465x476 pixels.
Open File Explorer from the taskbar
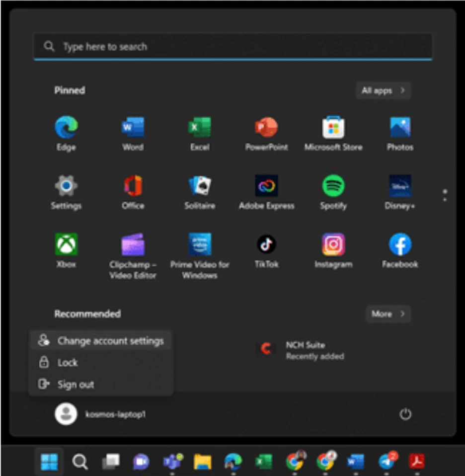click(x=203, y=462)
